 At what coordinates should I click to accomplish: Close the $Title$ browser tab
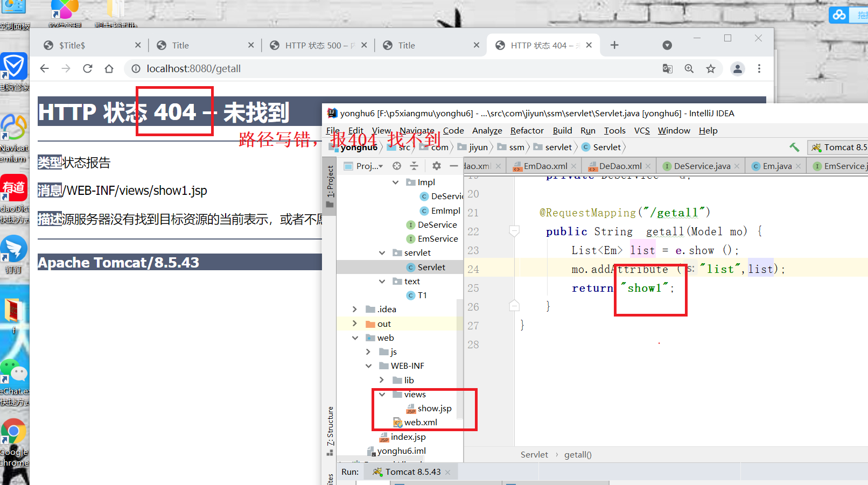pos(138,45)
